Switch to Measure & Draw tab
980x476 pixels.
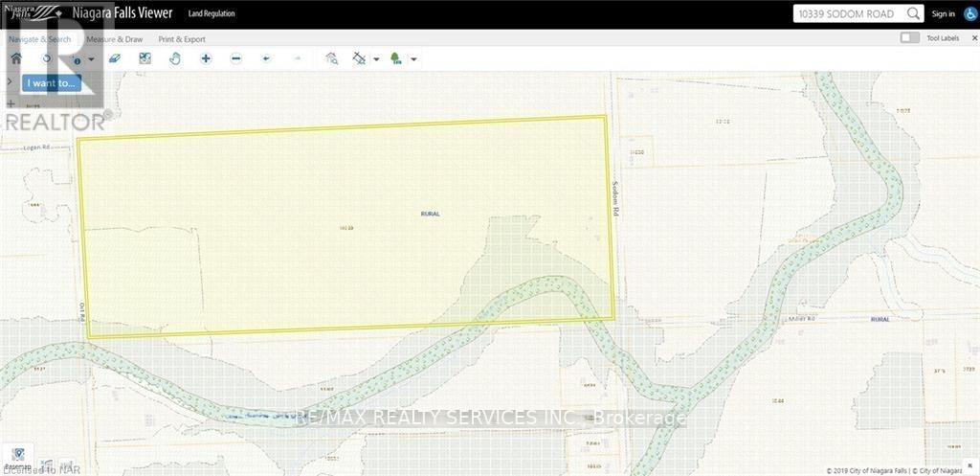pos(114,39)
